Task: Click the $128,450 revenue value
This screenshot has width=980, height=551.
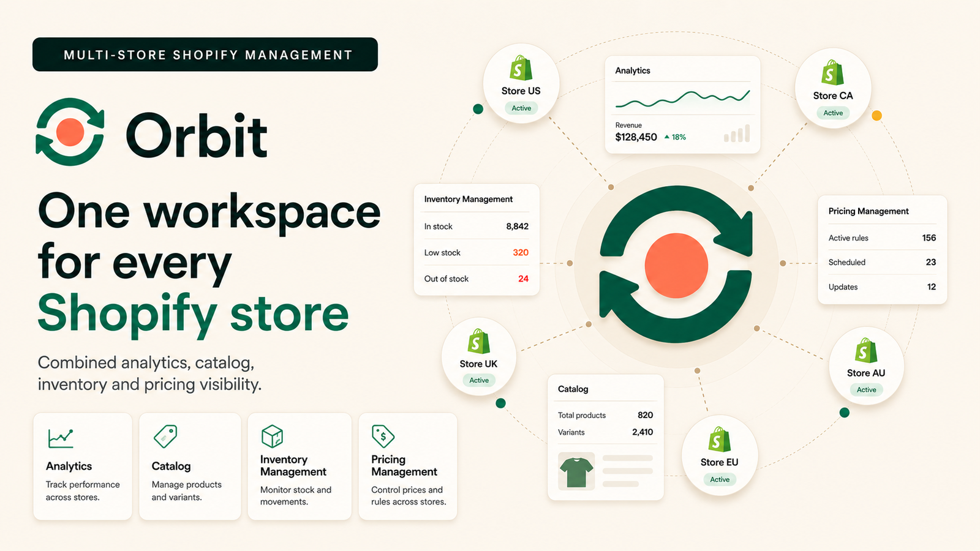Action: pos(636,137)
